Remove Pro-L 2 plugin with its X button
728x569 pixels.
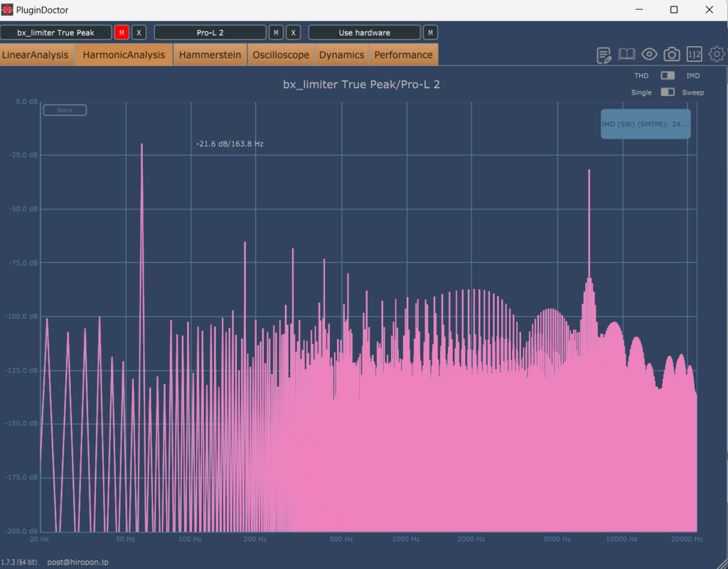tap(293, 33)
